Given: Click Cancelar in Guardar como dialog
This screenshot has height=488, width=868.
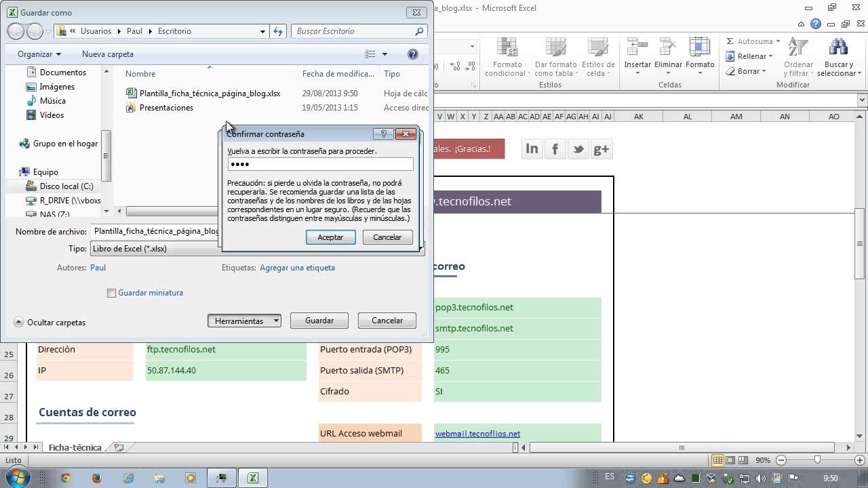Looking at the screenshot, I should pos(387,321).
